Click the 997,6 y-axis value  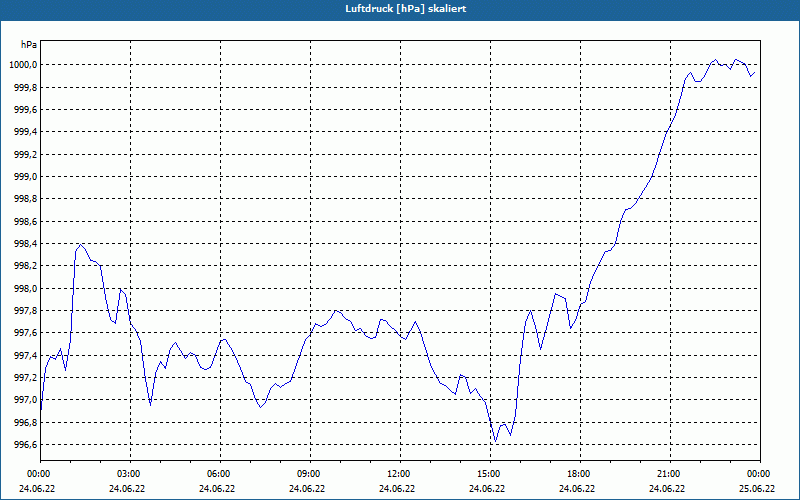[x=26, y=333]
